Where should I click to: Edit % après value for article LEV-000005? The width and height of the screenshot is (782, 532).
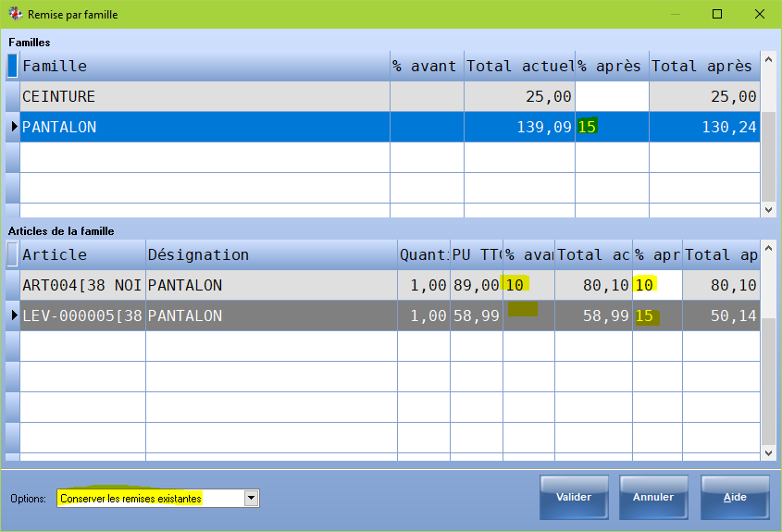(657, 315)
